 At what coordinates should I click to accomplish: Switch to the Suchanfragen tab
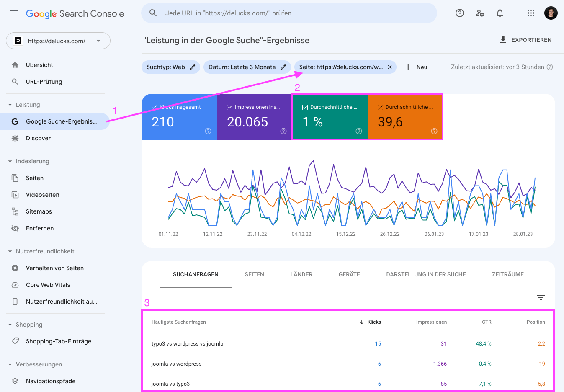click(x=196, y=274)
